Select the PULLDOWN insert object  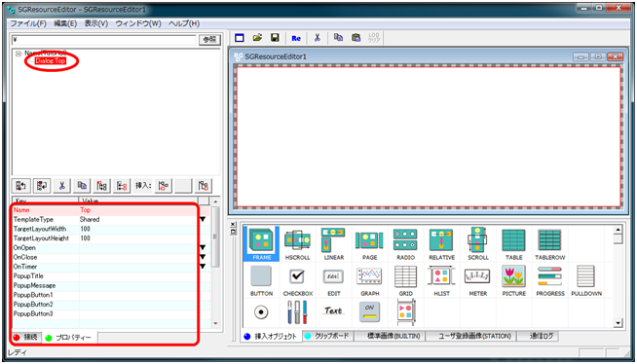585,280
